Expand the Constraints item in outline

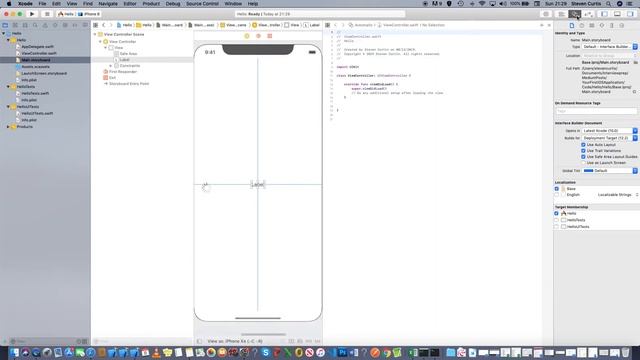click(x=111, y=66)
